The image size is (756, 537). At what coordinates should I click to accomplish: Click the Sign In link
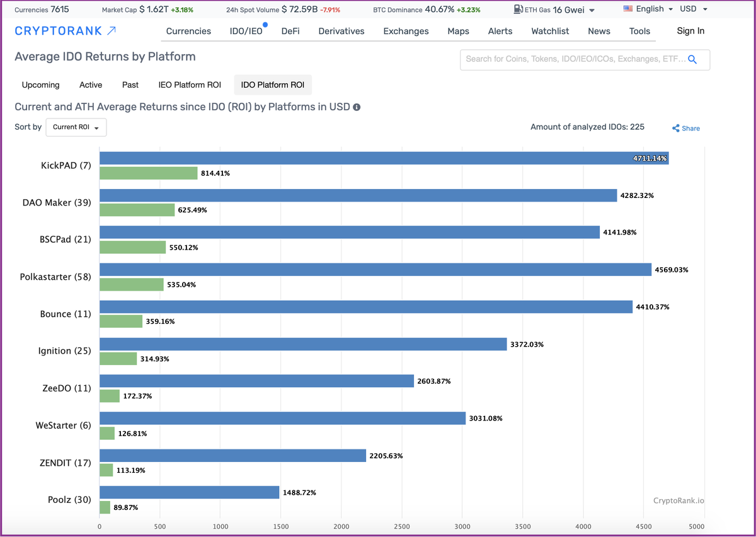(690, 31)
